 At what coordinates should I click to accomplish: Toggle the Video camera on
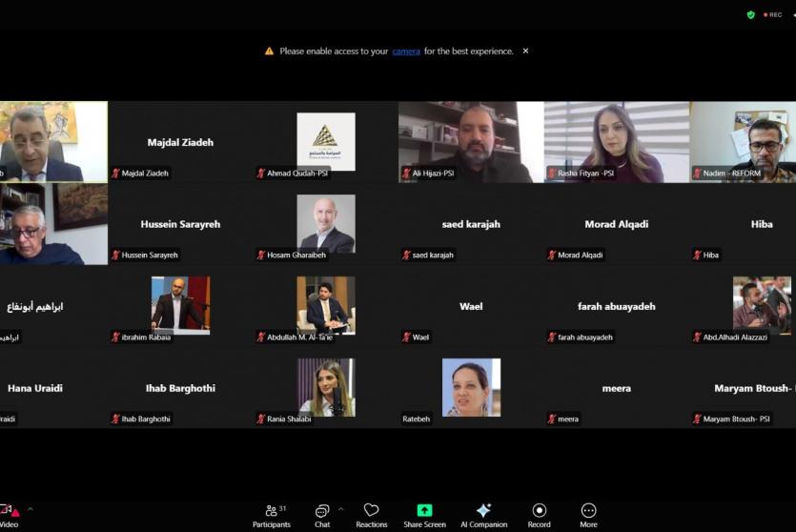pos(8,515)
